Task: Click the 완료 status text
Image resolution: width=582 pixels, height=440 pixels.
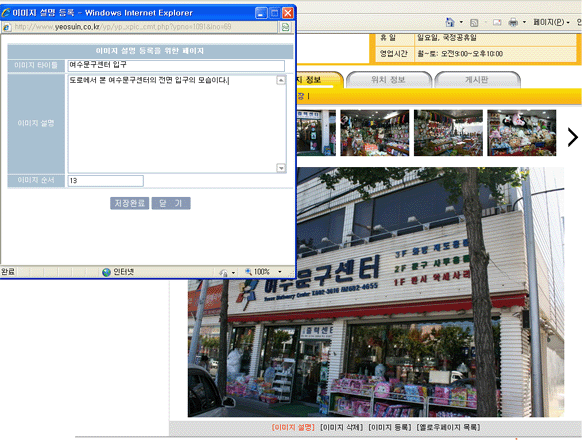Action: point(8,272)
